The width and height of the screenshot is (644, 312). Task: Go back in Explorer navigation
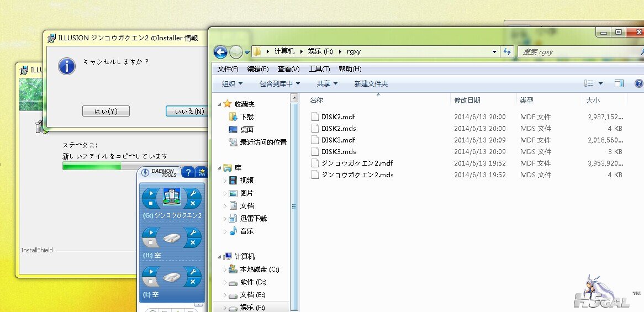pos(220,52)
